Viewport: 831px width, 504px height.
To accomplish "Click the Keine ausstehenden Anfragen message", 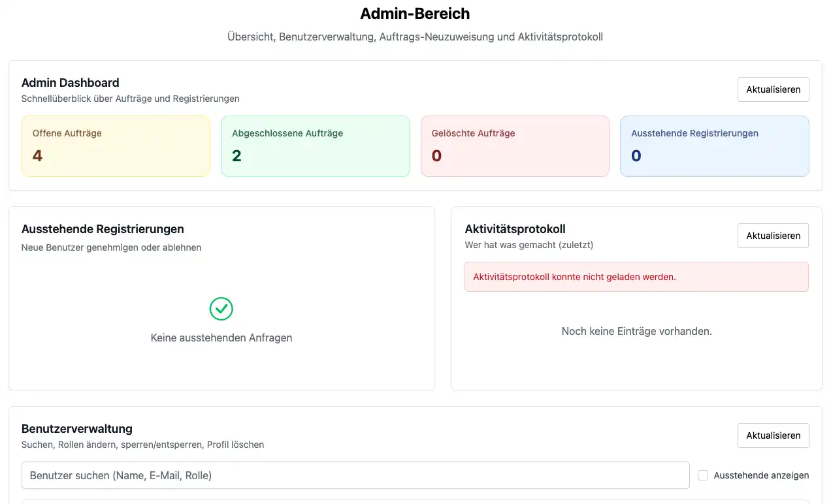I will tap(221, 338).
